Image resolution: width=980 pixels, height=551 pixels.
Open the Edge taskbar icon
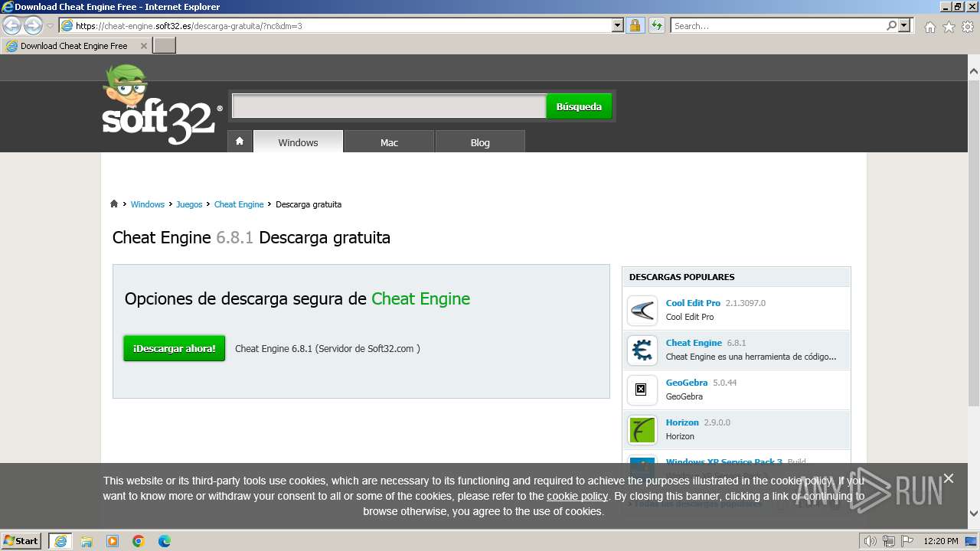pyautogui.click(x=165, y=541)
